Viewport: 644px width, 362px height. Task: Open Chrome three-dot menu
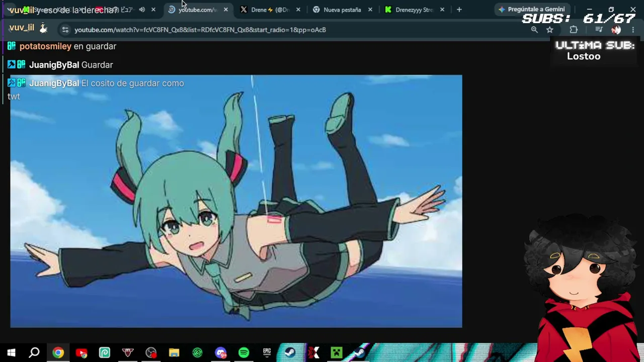coord(633,30)
